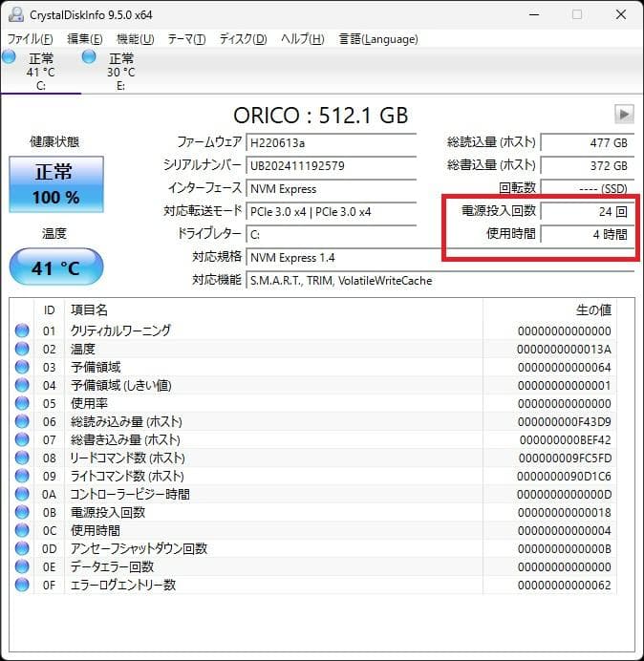Click status circle for drive E:
The image size is (644, 661).
click(x=89, y=57)
